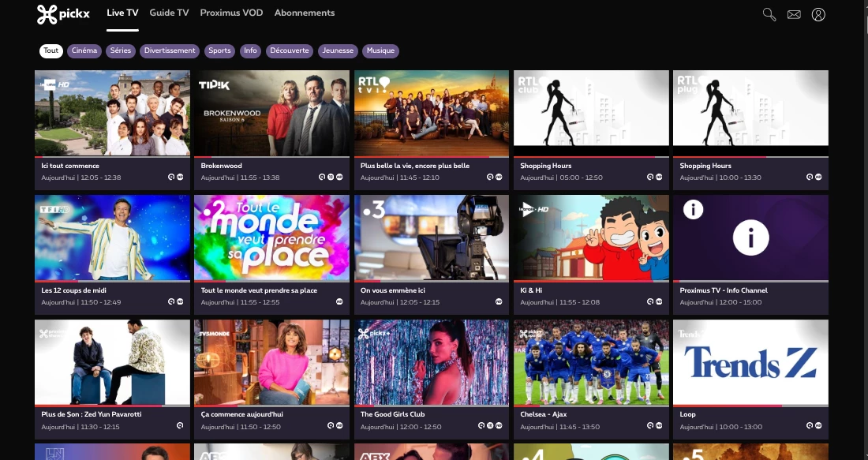
Task: Click middle round badge on Brokenwood card
Action: click(331, 178)
